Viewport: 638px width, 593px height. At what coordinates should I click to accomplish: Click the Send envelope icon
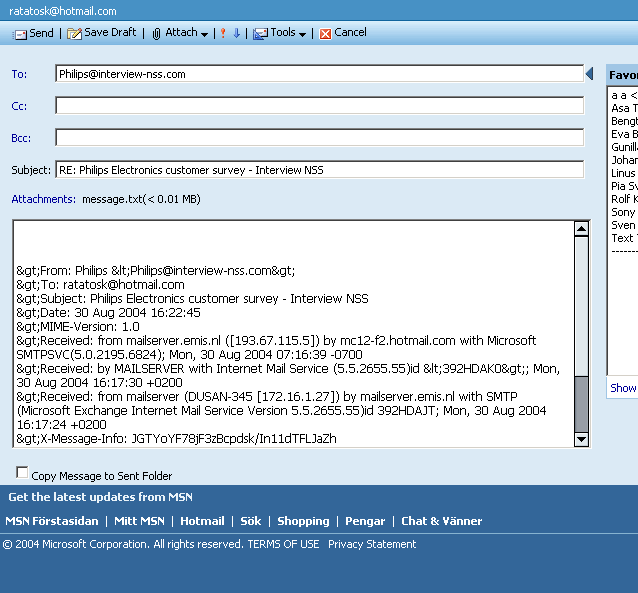(x=19, y=34)
